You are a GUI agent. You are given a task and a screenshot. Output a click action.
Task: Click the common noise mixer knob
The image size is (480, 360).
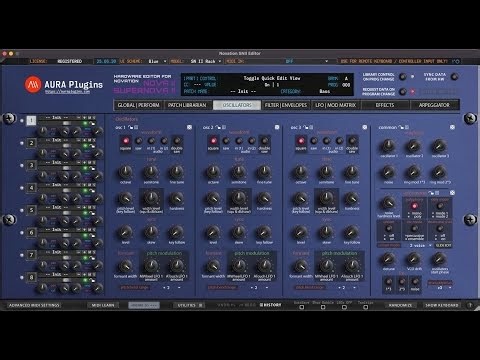pos(389,172)
